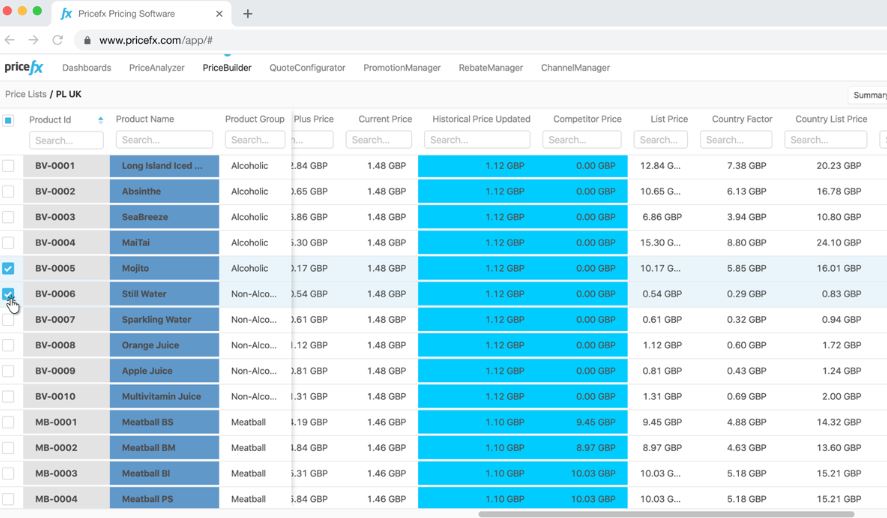Viewport: 887px width, 518px height.
Task: Click Historical Price Updated column header
Action: [481, 119]
